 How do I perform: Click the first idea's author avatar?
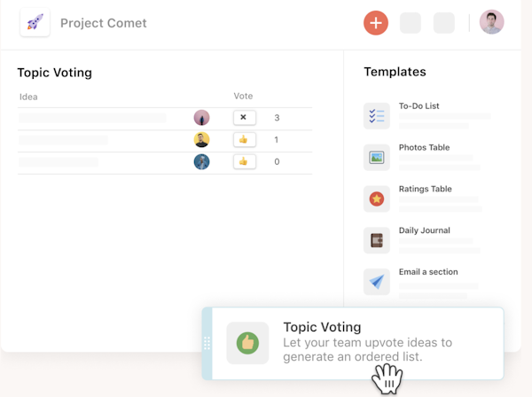click(x=202, y=117)
